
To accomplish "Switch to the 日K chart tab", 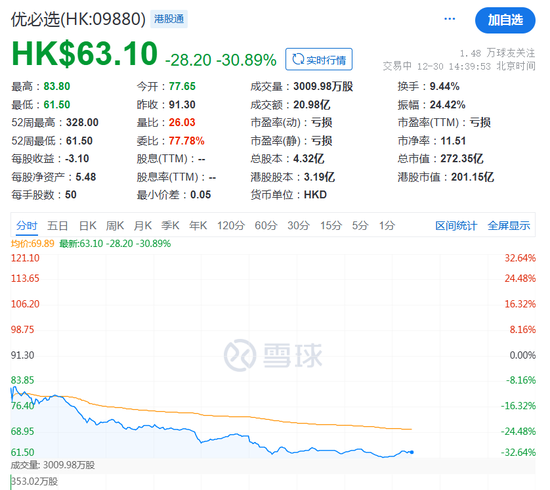I will (88, 226).
